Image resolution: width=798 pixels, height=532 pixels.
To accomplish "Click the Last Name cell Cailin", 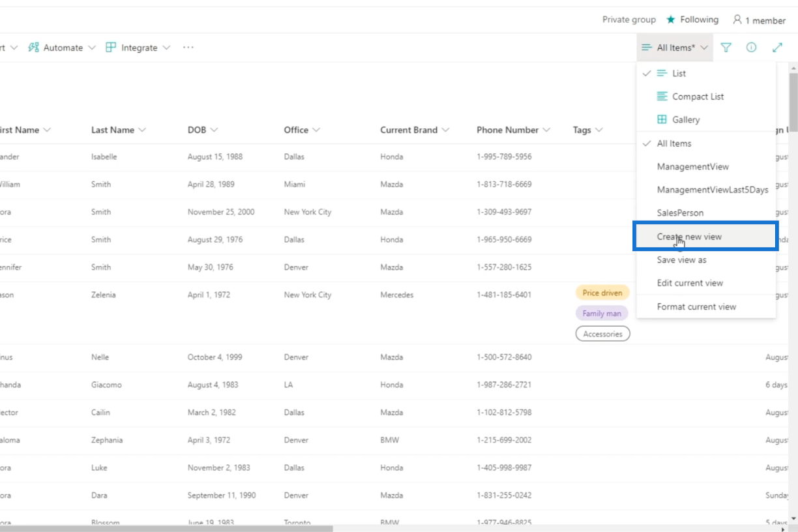I will [x=101, y=413].
